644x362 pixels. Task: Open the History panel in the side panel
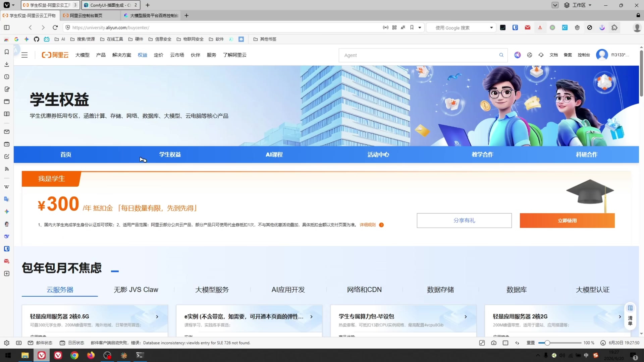tap(6, 77)
